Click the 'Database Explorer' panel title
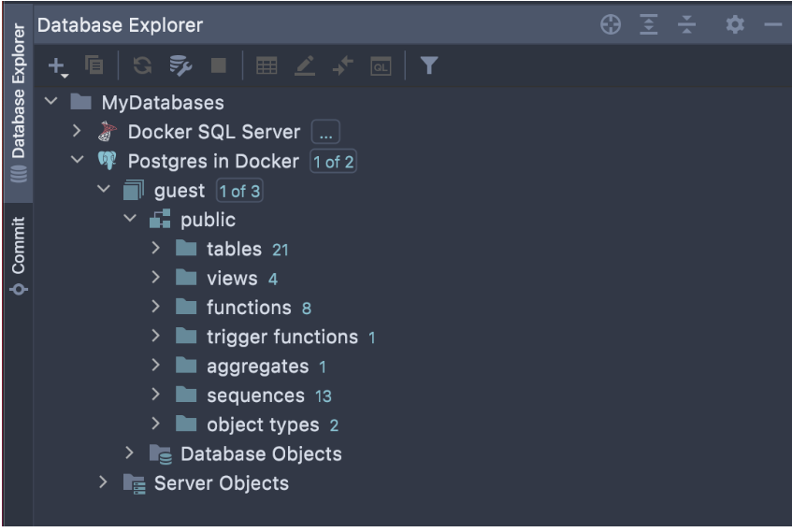 [121, 24]
